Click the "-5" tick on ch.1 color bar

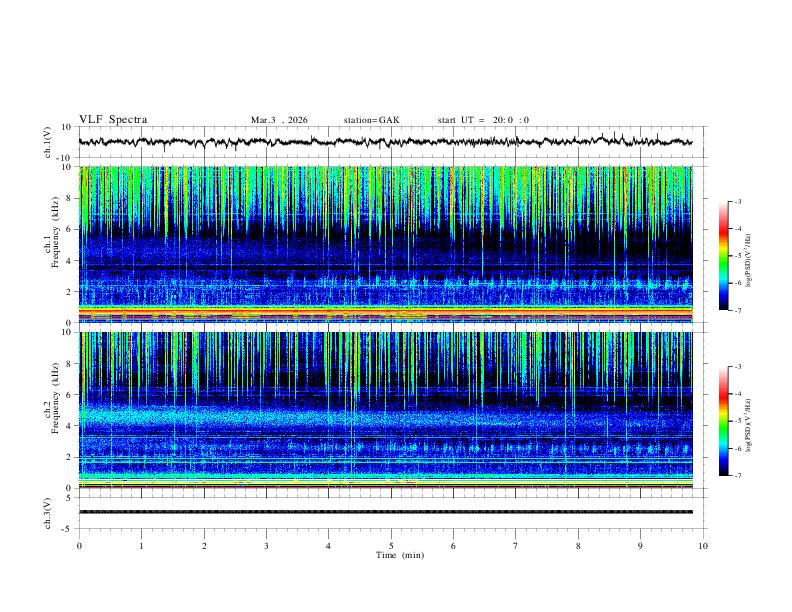(737, 256)
